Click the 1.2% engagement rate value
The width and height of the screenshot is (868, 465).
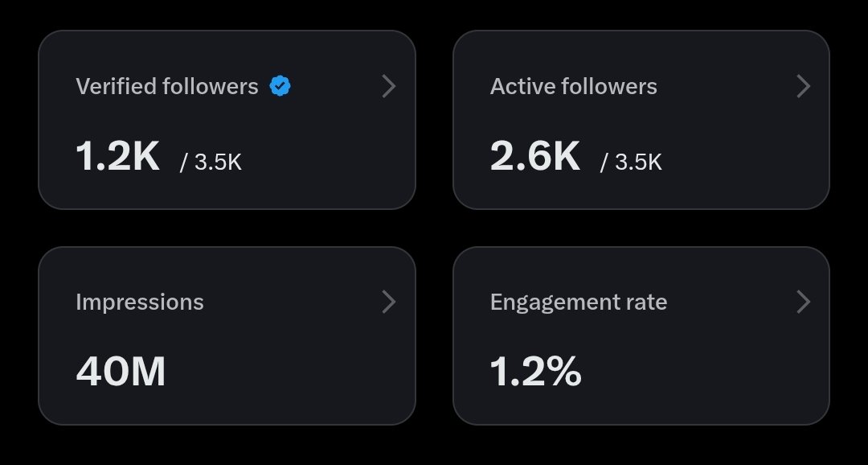pyautogui.click(x=536, y=372)
